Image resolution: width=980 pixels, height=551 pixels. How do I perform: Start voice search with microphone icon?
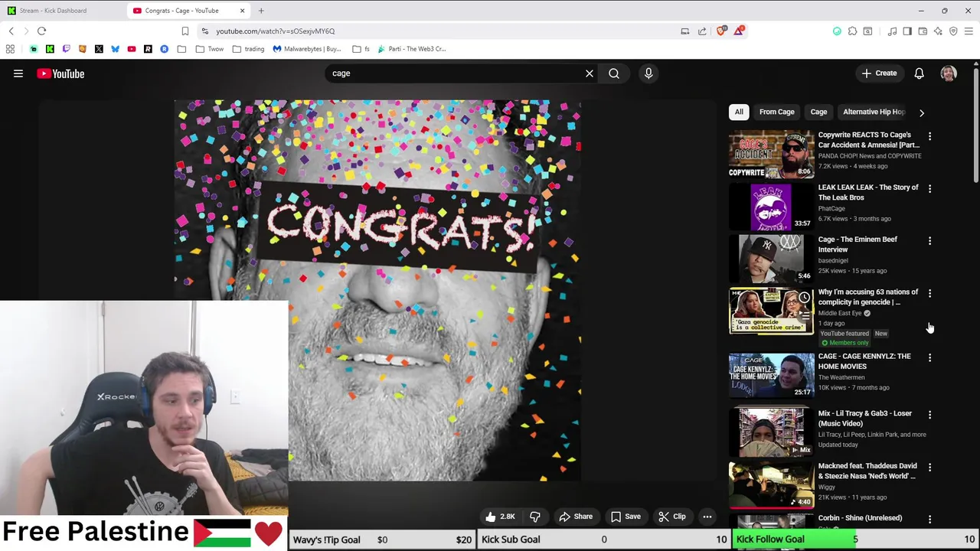click(648, 73)
